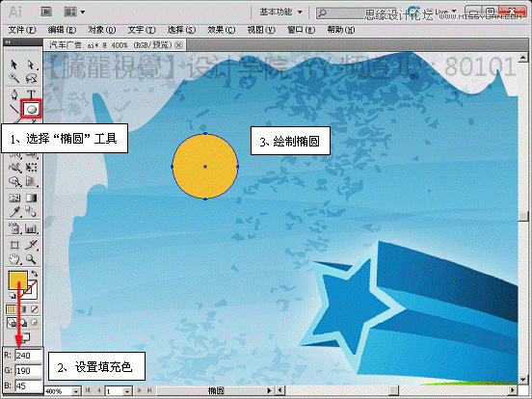Open the 效果(C) menu
This screenshot has height=399, width=532.
click(x=222, y=30)
